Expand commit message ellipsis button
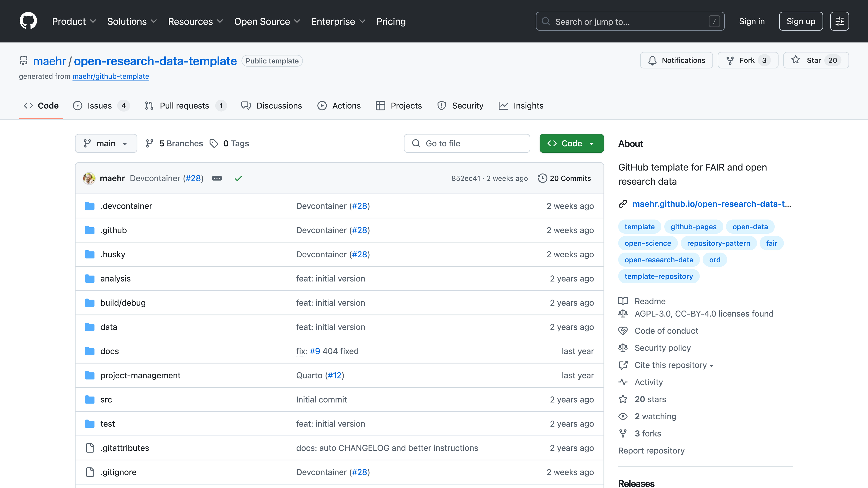This screenshot has width=868, height=488. tap(217, 178)
